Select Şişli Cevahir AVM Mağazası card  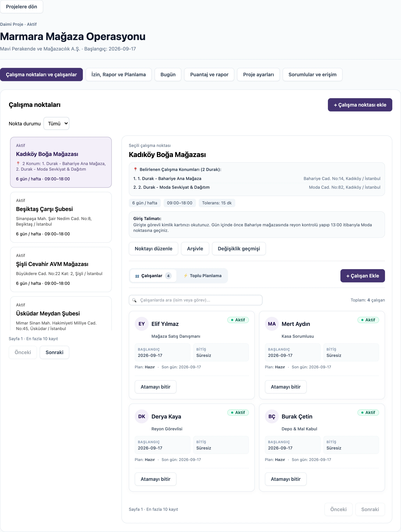[x=61, y=269]
